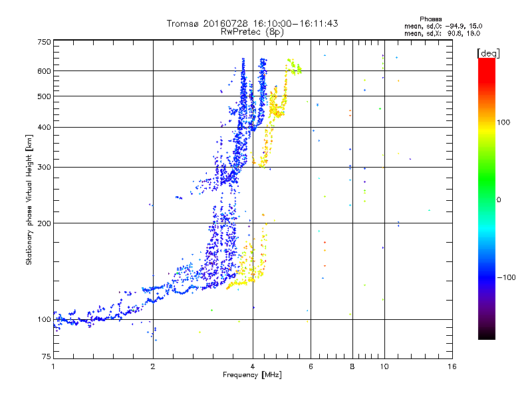
Task: Click x-axis tick label '6'
Action: pos(311,366)
